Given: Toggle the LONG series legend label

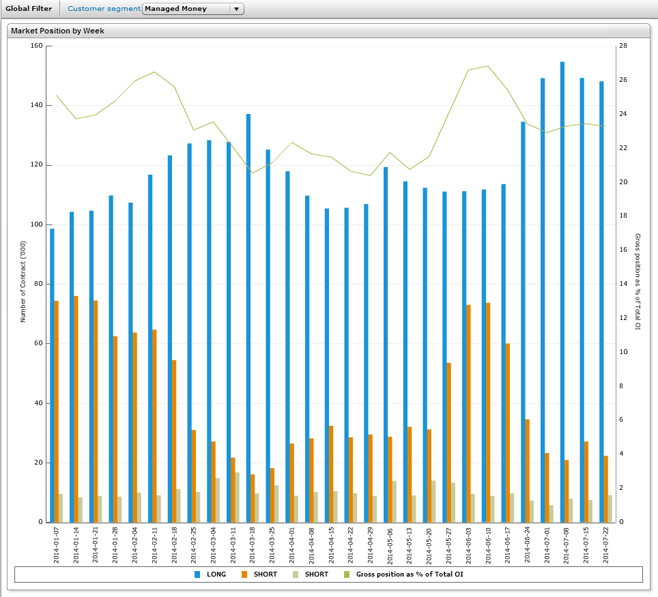Looking at the screenshot, I should pos(217,575).
